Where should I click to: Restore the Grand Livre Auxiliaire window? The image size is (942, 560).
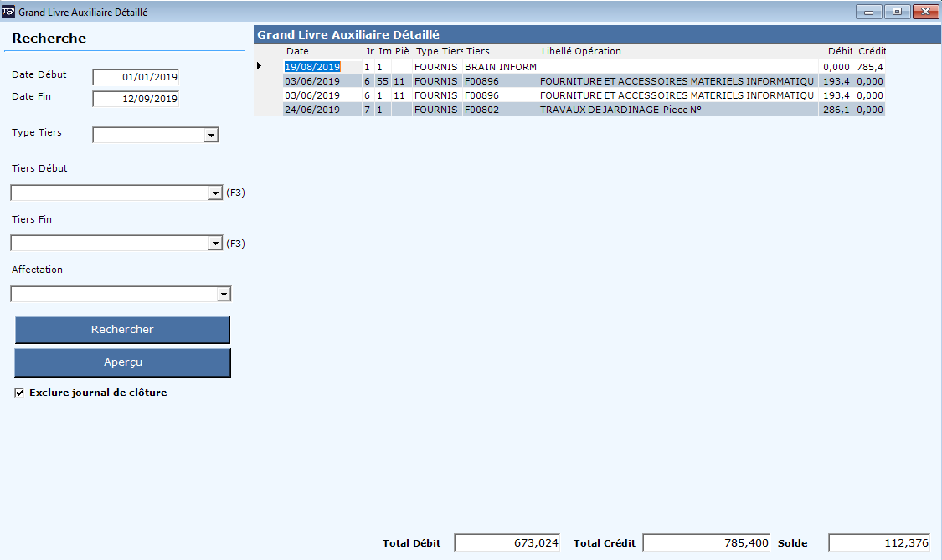click(x=897, y=12)
